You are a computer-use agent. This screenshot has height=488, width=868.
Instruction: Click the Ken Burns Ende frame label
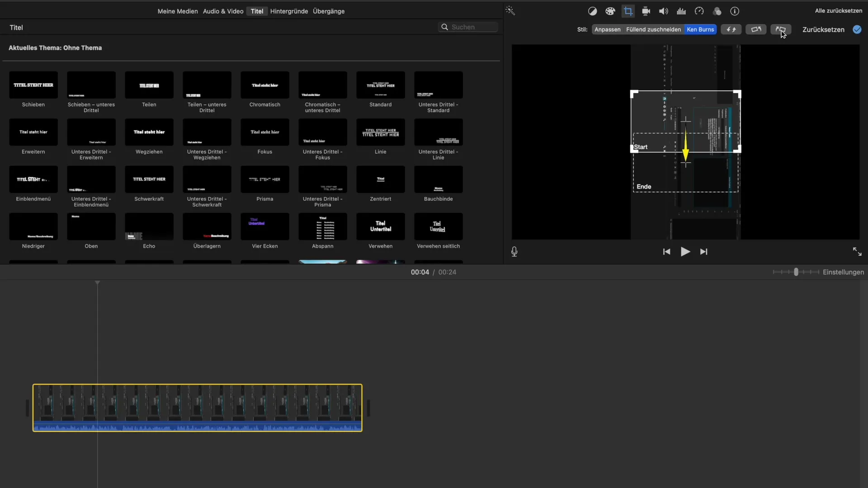click(644, 187)
